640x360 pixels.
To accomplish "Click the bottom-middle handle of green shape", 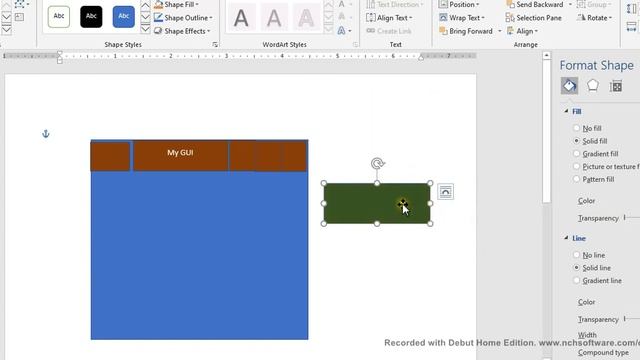I will [x=377, y=224].
